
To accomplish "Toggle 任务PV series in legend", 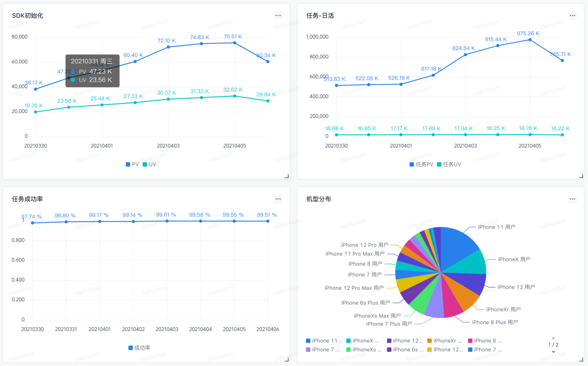I will click(x=421, y=164).
